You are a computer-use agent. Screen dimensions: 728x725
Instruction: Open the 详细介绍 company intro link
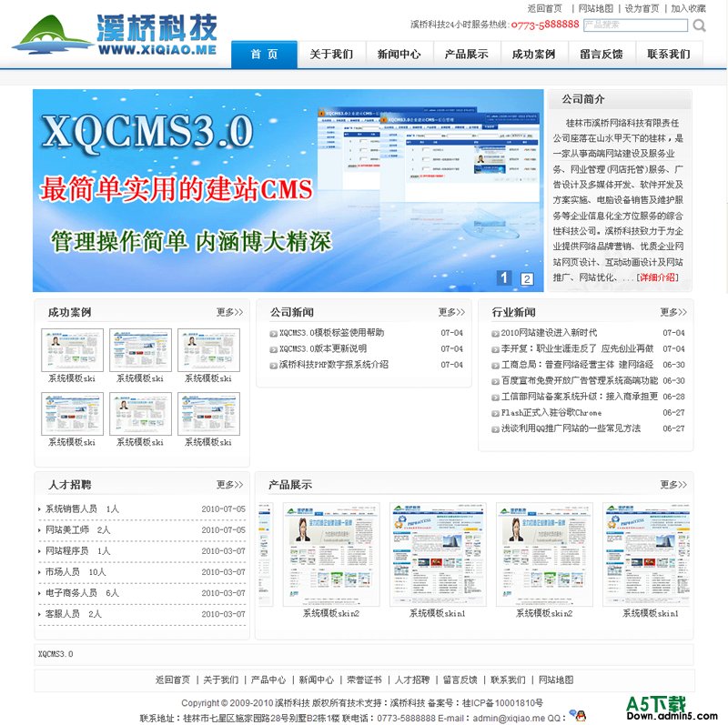click(657, 277)
